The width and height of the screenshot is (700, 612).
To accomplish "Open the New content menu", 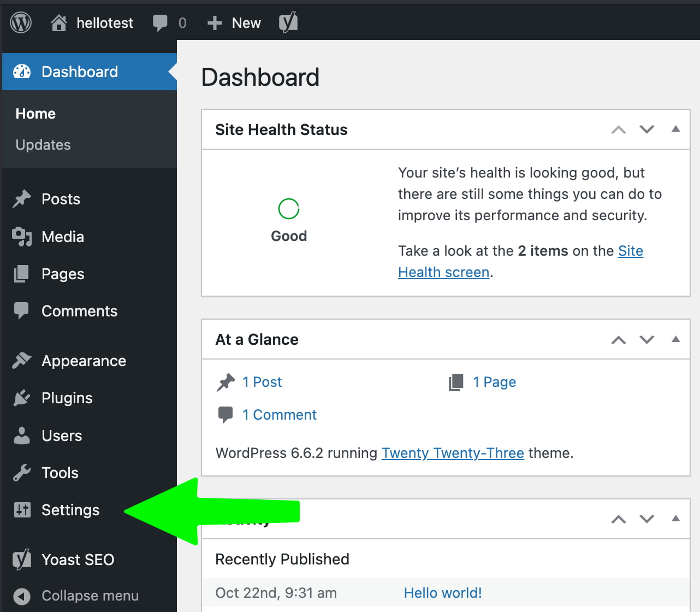I will [246, 23].
